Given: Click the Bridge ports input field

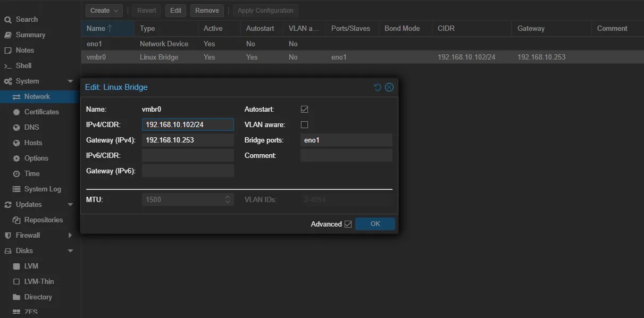Looking at the screenshot, I should pos(346,140).
